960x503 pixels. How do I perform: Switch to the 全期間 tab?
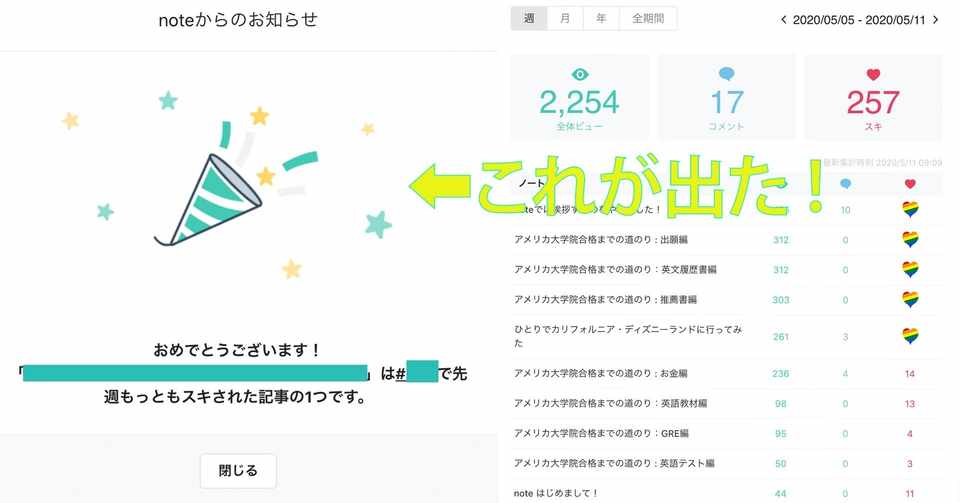[x=648, y=18]
